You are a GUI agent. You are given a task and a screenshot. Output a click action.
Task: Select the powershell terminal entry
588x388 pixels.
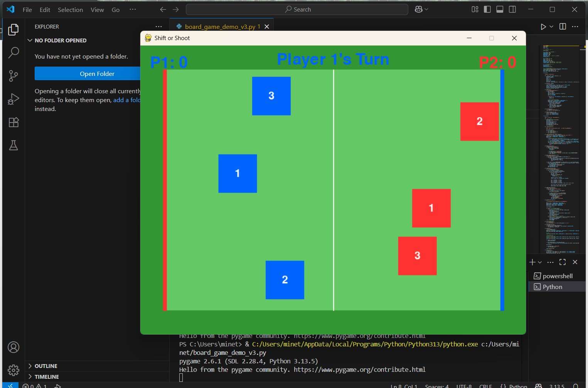click(557, 276)
